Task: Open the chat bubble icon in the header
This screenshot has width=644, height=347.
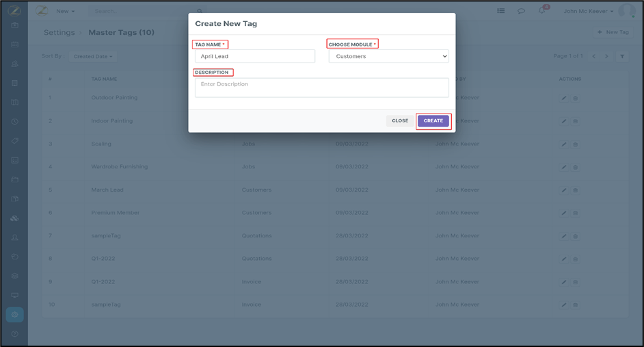Action: [x=521, y=11]
